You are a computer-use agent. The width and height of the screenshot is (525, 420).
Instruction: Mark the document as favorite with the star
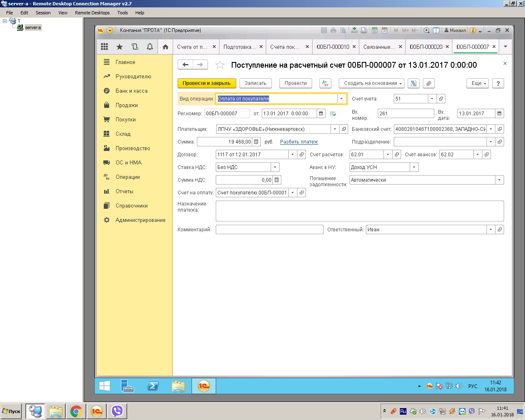[x=220, y=65]
